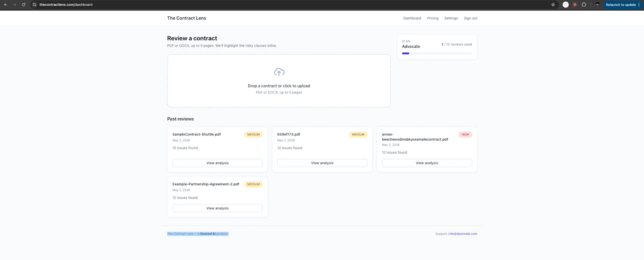
Task: Click the MEDIUM badge on Example-Partnership-Agreement-2.pdf
Action: [x=254, y=184]
